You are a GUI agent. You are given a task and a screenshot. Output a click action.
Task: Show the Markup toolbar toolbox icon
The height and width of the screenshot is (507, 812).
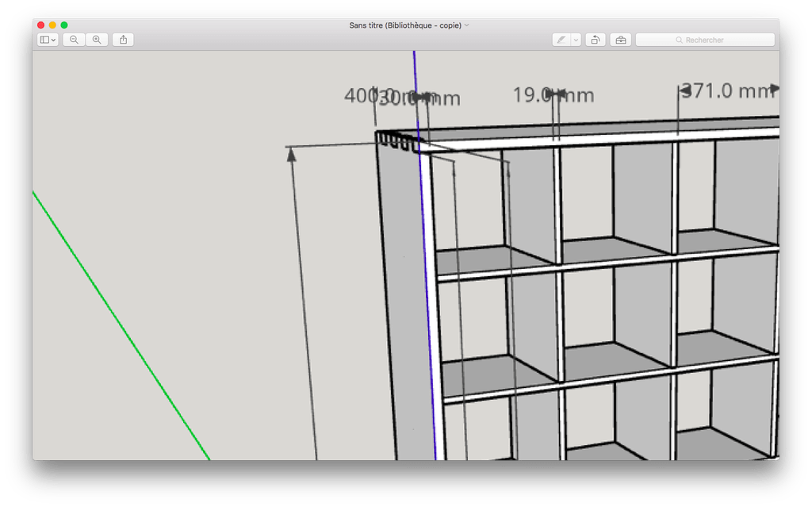(621, 40)
